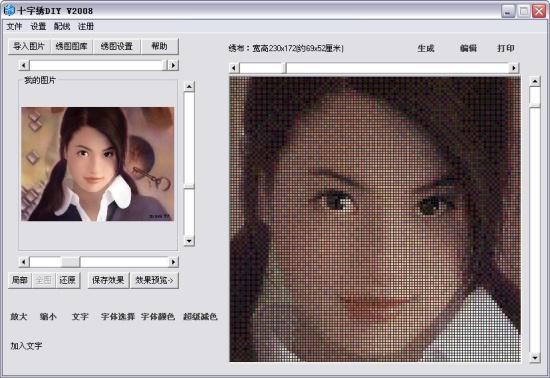Click the 保存效果 button
The height and width of the screenshot is (378, 550).
coord(108,280)
